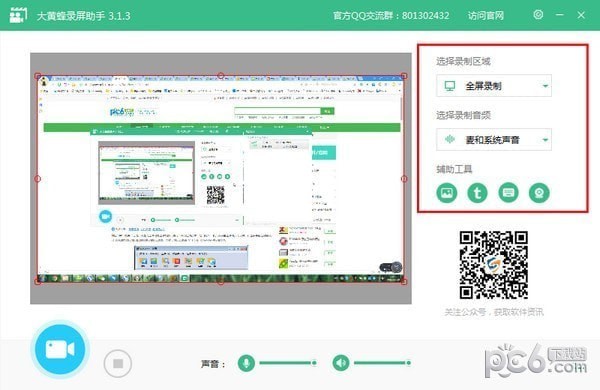Click the 辅助工具 label
The height and width of the screenshot is (390, 600).
[x=454, y=169]
